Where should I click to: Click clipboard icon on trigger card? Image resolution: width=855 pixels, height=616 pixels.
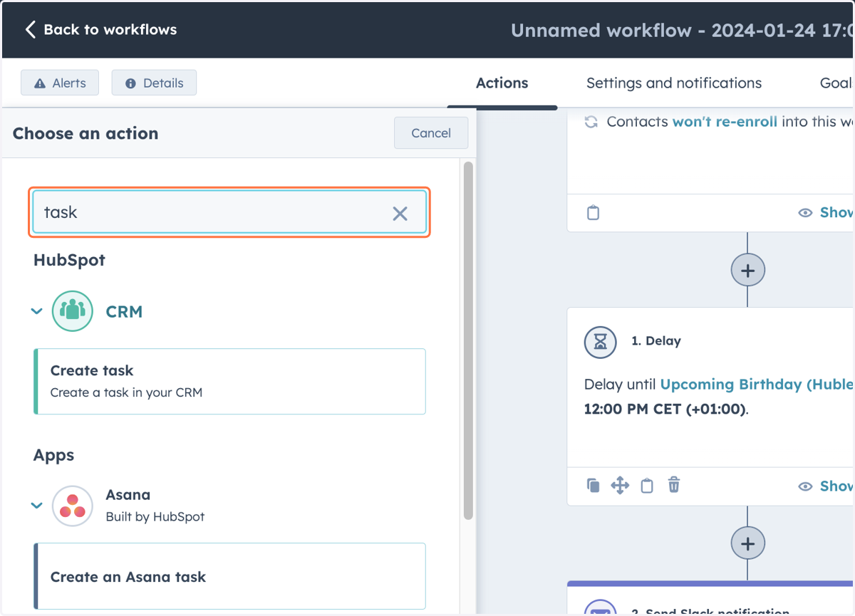pyautogui.click(x=593, y=212)
